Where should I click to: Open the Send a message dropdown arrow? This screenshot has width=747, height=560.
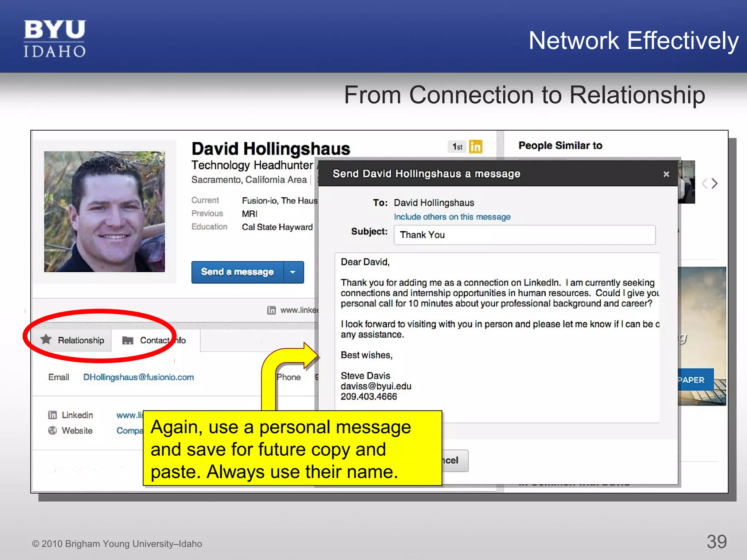(x=293, y=272)
